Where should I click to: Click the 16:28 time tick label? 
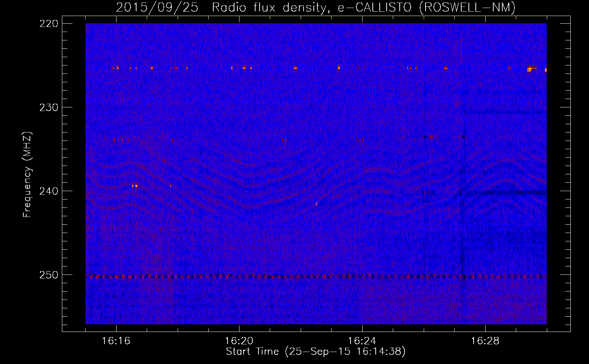[x=485, y=341]
